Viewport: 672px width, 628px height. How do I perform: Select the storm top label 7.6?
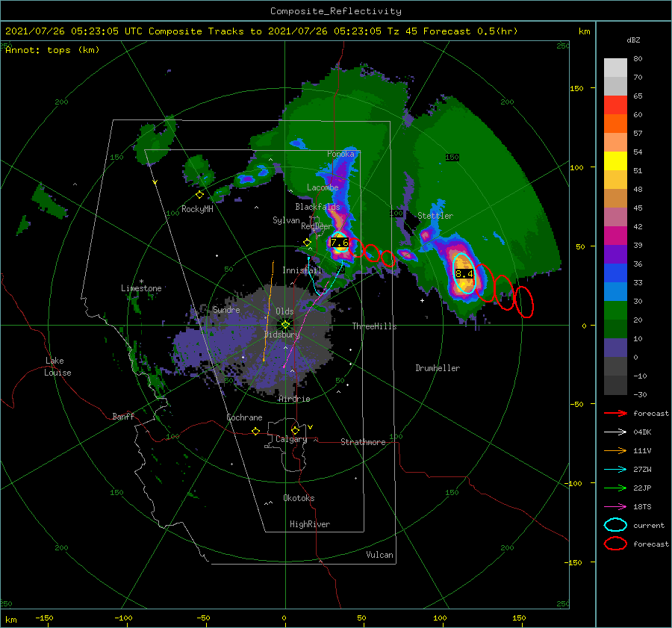point(340,243)
